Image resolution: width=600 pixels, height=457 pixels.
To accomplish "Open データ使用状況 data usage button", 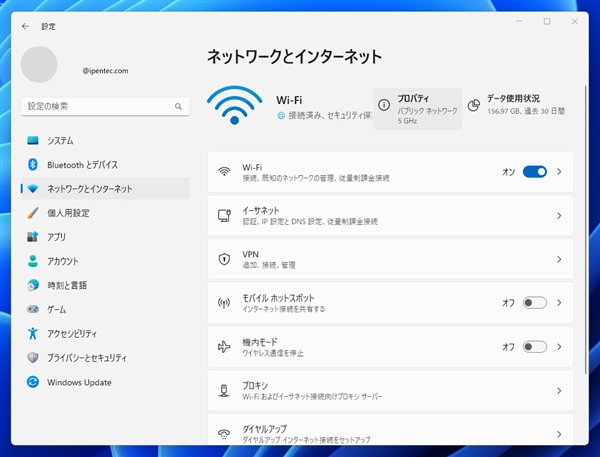I will tap(516, 105).
